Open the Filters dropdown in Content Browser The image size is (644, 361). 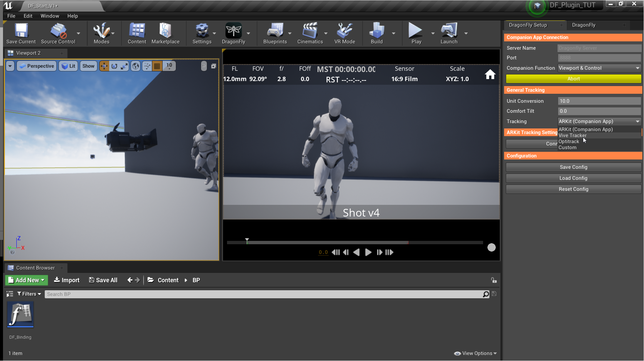click(x=29, y=294)
